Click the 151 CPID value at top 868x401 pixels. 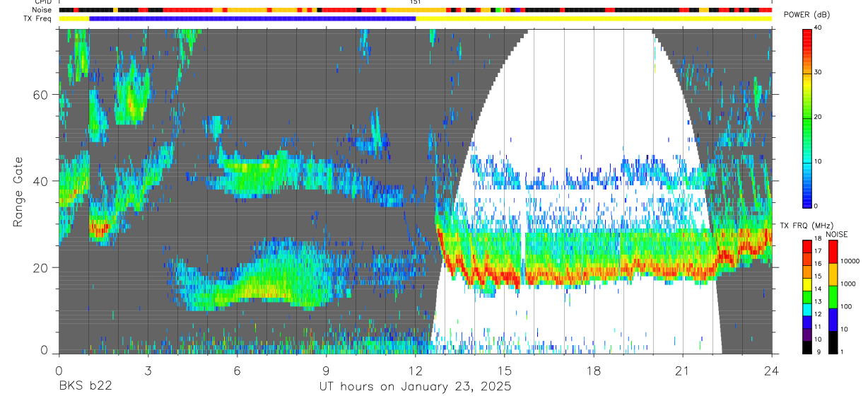416,2
